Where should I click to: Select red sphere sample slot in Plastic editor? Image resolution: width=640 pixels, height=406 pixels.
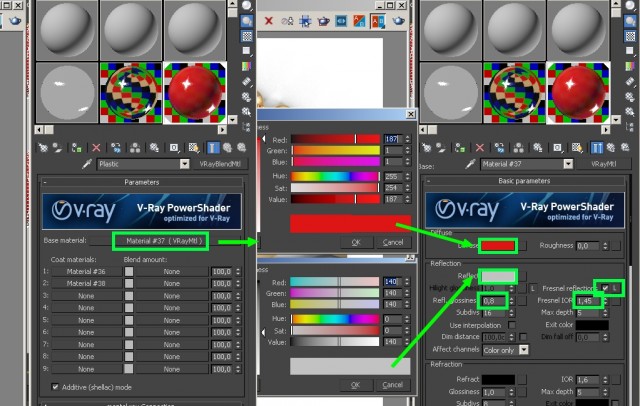[195, 92]
